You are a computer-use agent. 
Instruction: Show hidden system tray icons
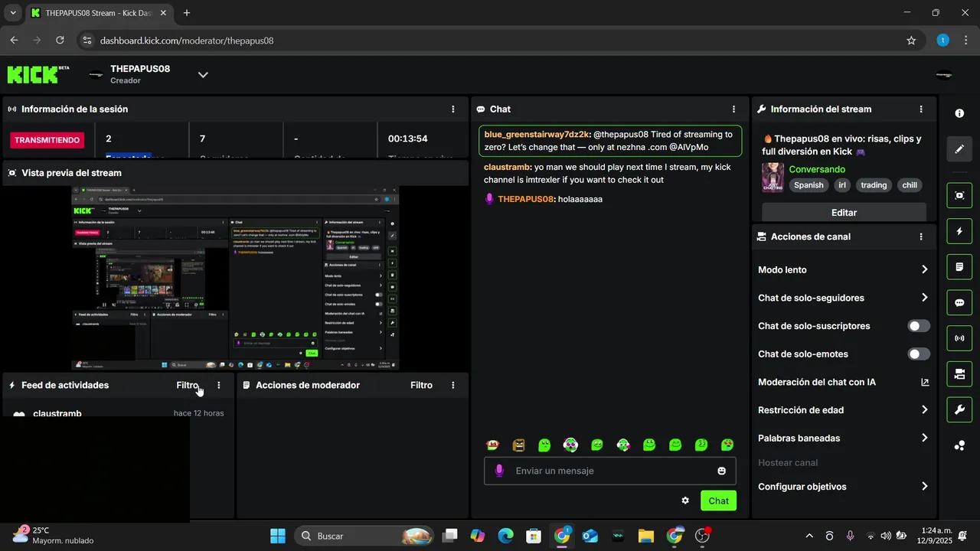tap(809, 536)
